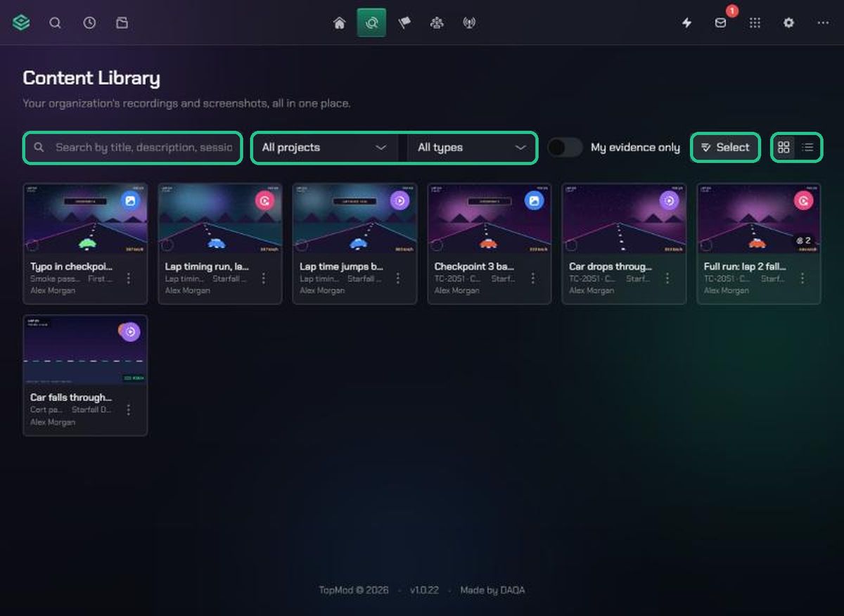Image resolution: width=844 pixels, height=616 pixels.
Task: Open kebab menu on Lap time jumps card
Action: 398,278
